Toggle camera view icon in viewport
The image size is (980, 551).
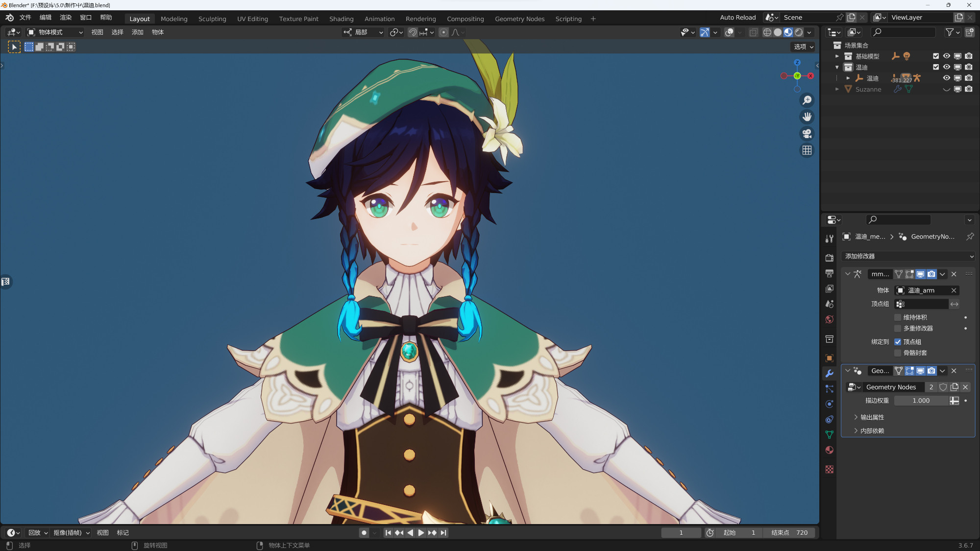[807, 134]
